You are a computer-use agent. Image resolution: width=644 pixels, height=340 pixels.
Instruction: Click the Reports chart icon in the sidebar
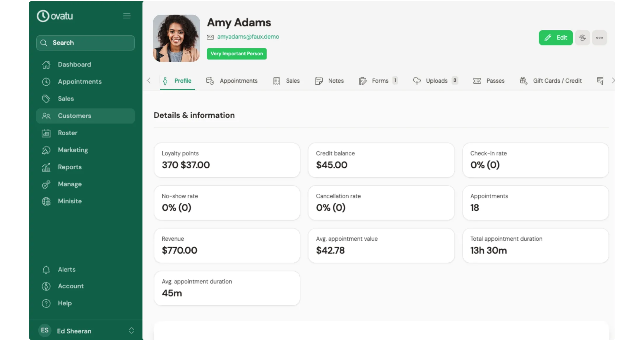(46, 167)
